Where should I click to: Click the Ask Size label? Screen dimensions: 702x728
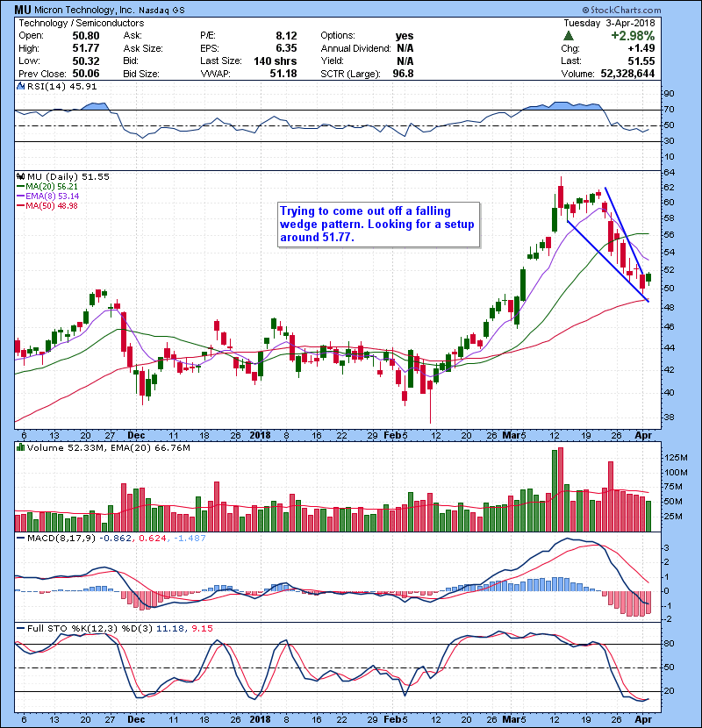coord(143,48)
